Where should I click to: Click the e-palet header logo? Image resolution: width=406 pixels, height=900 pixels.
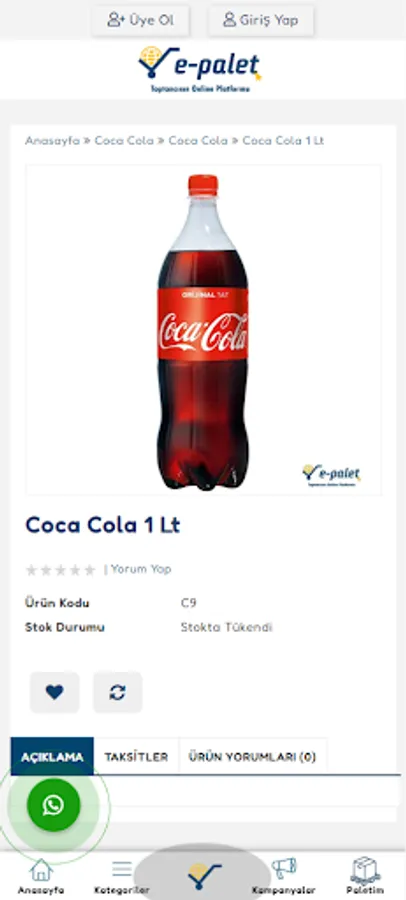click(200, 69)
